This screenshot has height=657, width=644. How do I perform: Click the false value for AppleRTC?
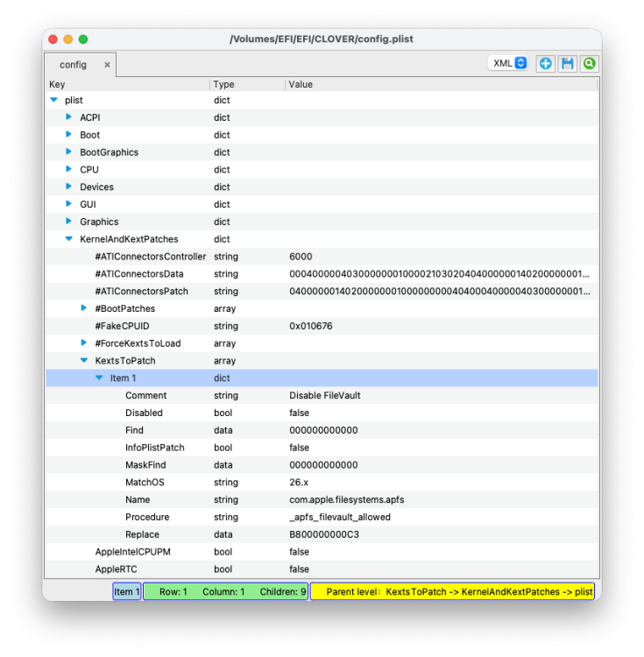pyautogui.click(x=299, y=569)
